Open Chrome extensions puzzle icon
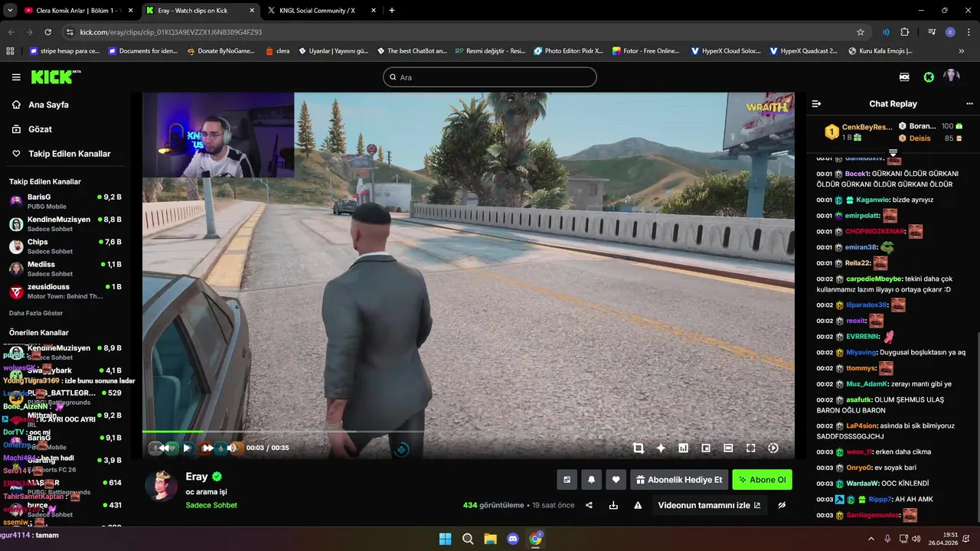This screenshot has height=551, width=980. (905, 32)
